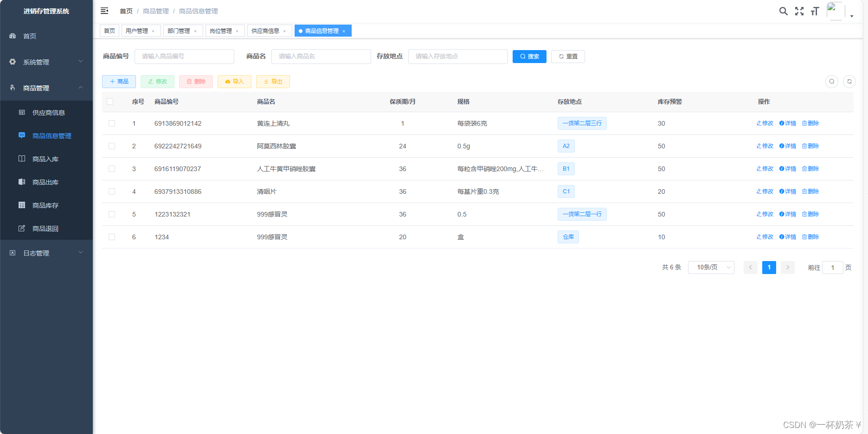This screenshot has width=868, height=434.
Task: Select page 1 in pagination
Action: pyautogui.click(x=769, y=268)
